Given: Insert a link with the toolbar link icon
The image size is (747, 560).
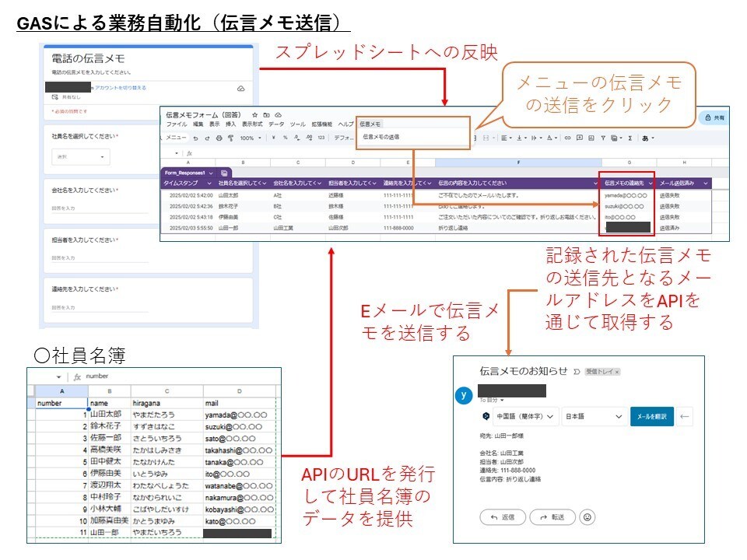Looking at the screenshot, I should tap(567, 138).
